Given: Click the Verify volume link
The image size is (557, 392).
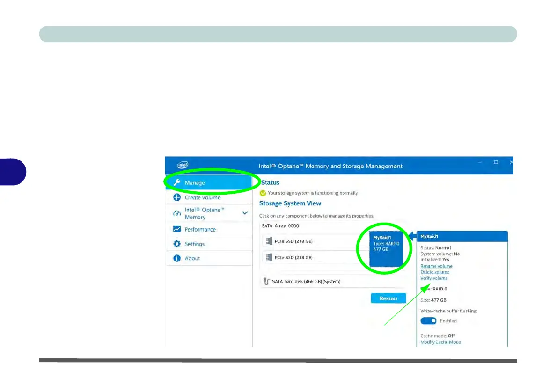Looking at the screenshot, I should [434, 278].
